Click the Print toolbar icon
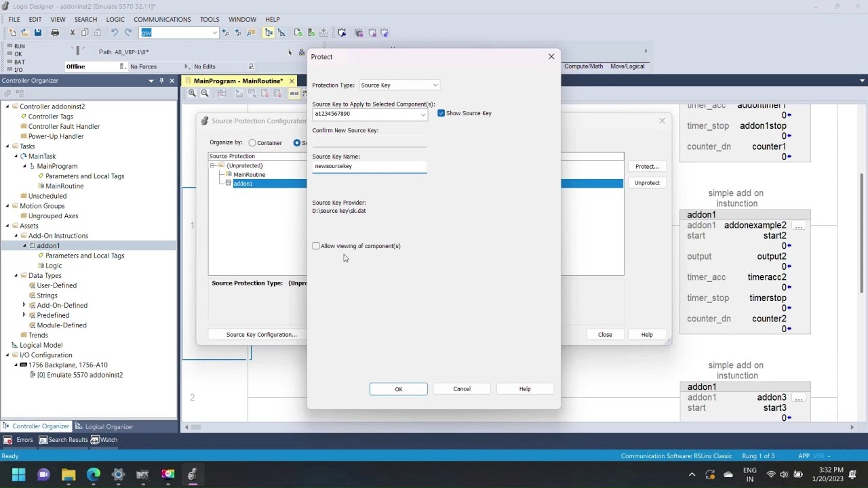Screen dimensions: 868x488 click(x=55, y=33)
